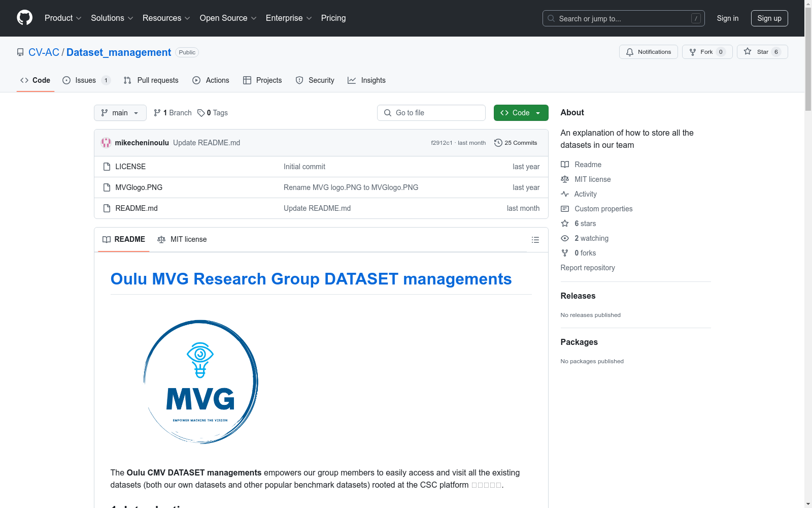Open the mikecheninoulu author link
Image resolution: width=812 pixels, height=508 pixels.
tap(142, 143)
